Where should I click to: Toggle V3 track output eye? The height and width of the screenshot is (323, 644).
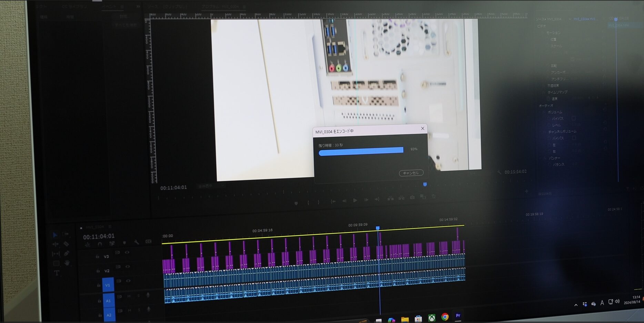[x=127, y=252]
